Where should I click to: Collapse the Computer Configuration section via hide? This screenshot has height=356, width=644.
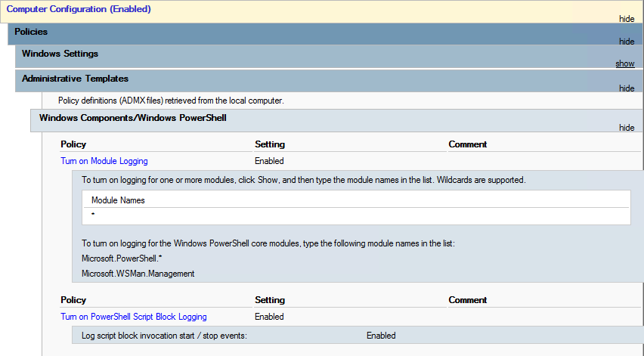tap(626, 19)
